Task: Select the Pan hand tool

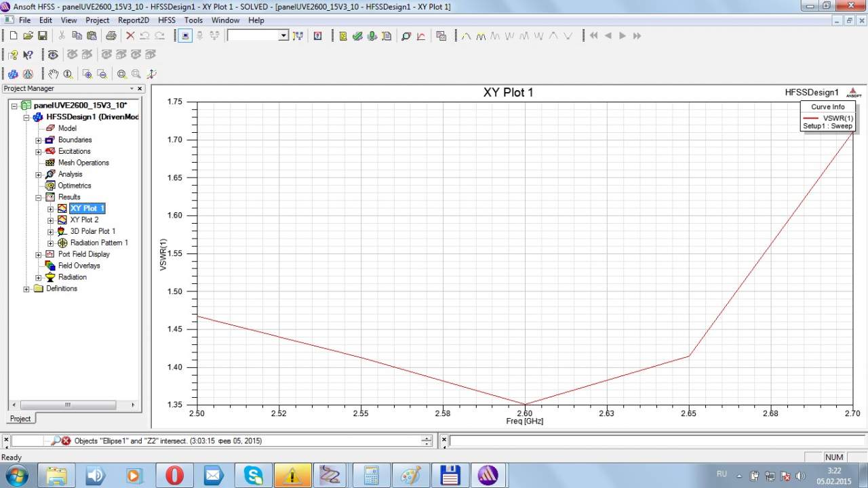Action: pos(53,74)
